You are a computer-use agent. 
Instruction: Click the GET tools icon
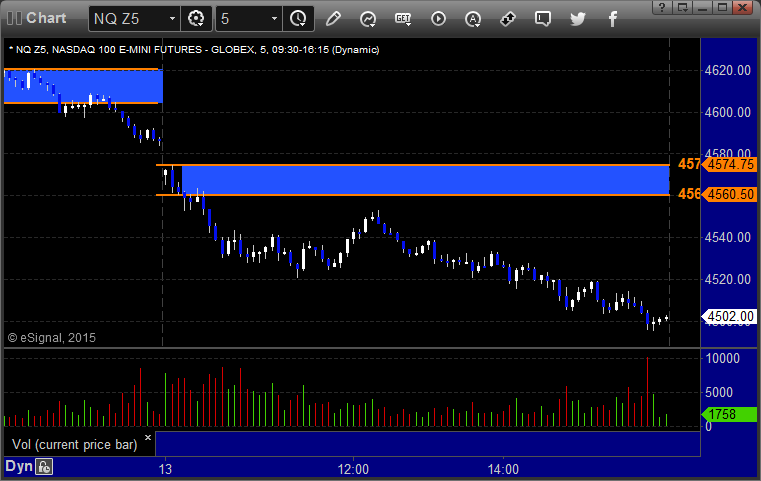coord(403,19)
